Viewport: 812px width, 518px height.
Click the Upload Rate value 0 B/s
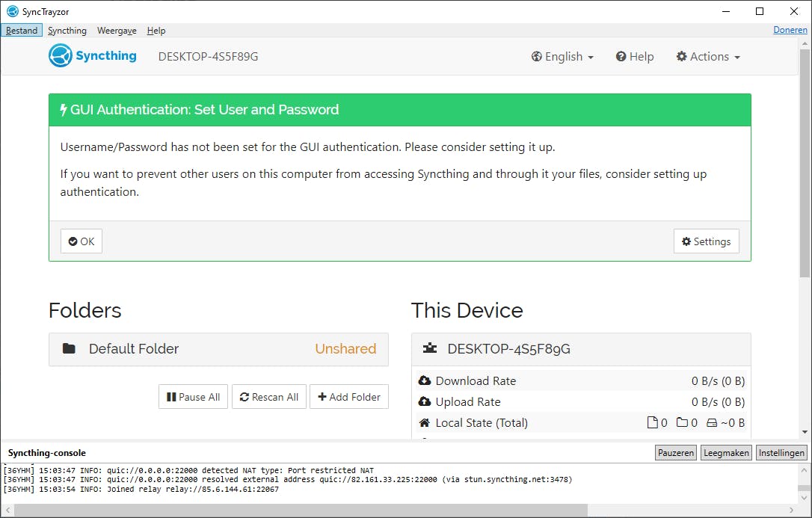click(x=718, y=401)
